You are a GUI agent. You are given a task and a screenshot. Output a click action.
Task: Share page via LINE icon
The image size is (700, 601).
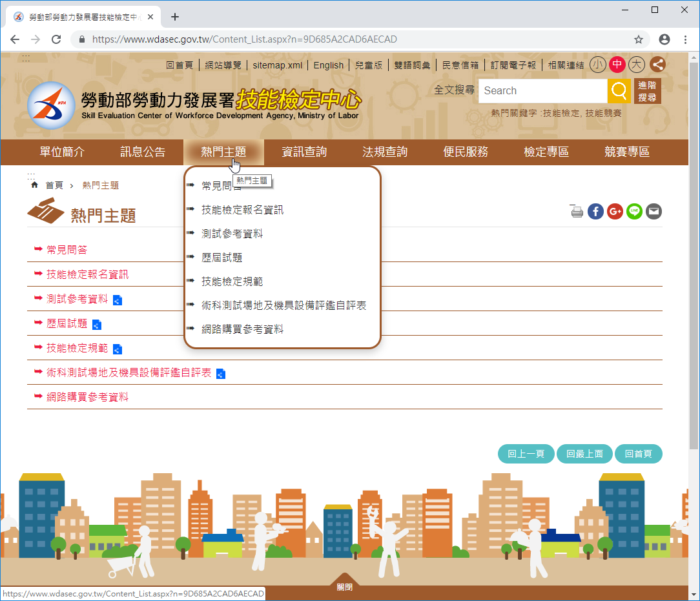[634, 211]
